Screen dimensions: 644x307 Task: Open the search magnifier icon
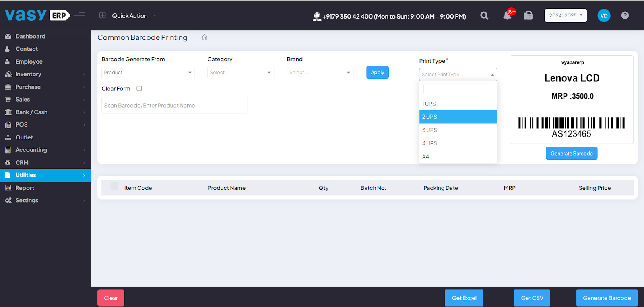pyautogui.click(x=484, y=16)
